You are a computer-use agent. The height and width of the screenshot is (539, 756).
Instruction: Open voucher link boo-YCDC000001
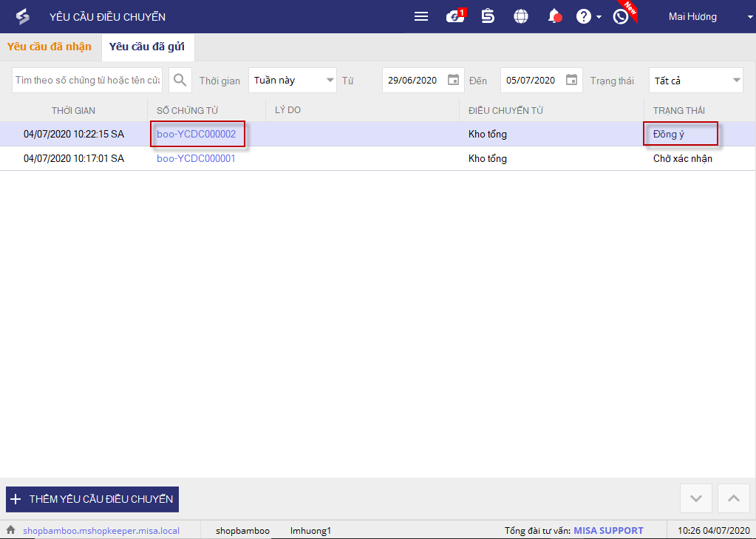click(x=197, y=158)
